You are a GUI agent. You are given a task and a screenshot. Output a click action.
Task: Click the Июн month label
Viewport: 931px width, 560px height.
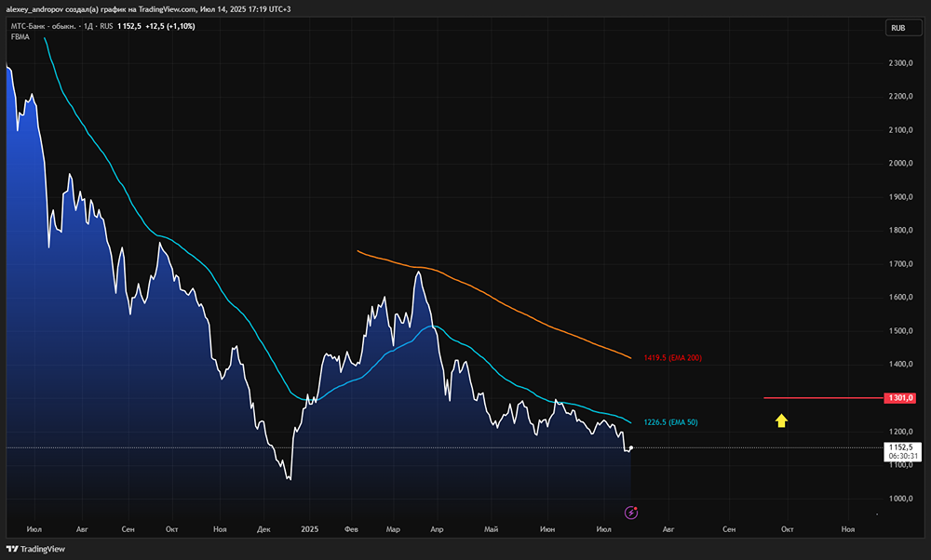click(x=547, y=529)
